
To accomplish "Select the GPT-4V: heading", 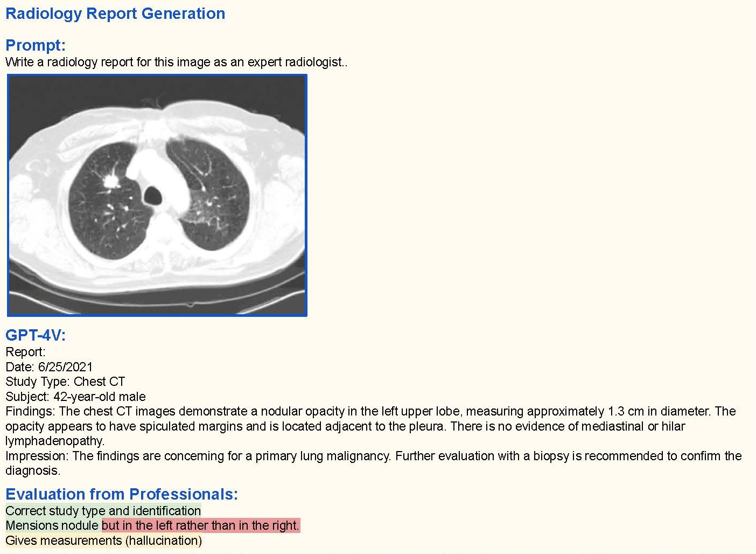I will [x=36, y=335].
